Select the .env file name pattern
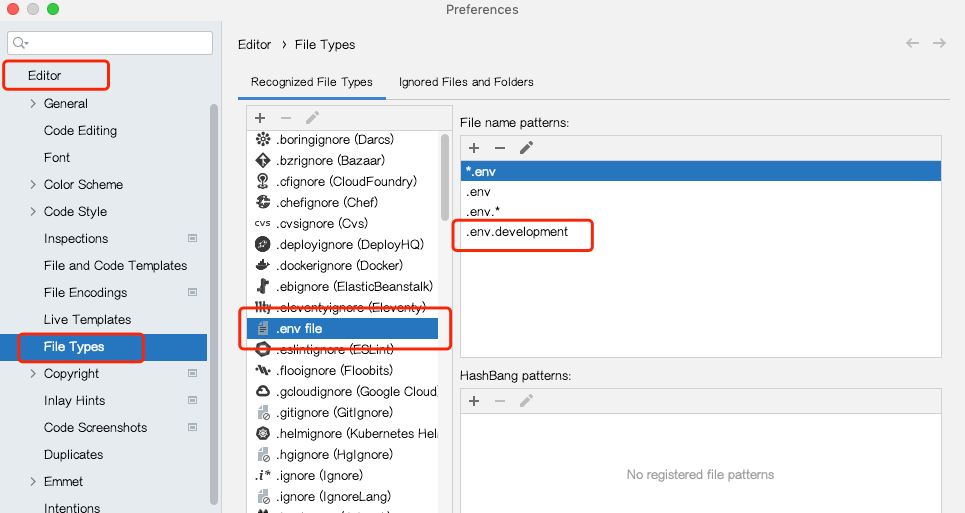The image size is (965, 513). [700, 192]
